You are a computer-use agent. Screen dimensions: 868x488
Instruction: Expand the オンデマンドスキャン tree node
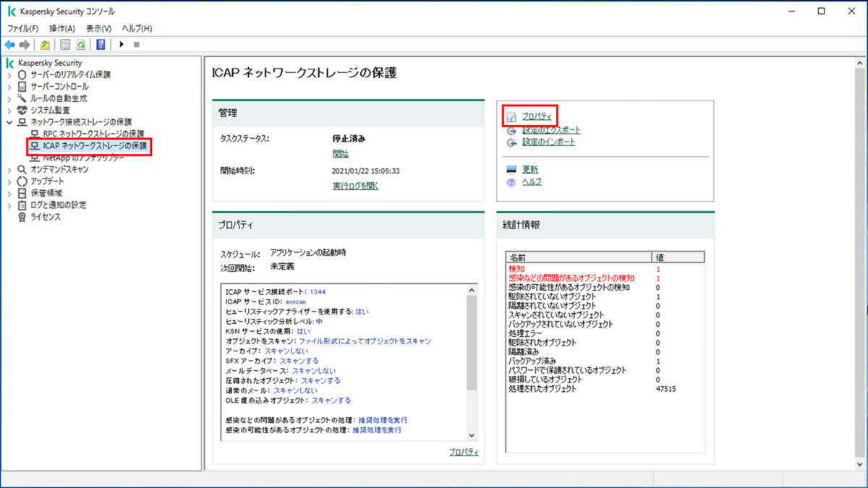[9, 169]
